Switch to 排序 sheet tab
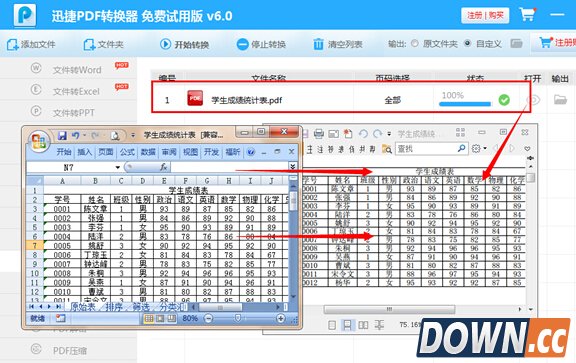Image resolution: width=576 pixels, height=363 pixels. pos(114,307)
